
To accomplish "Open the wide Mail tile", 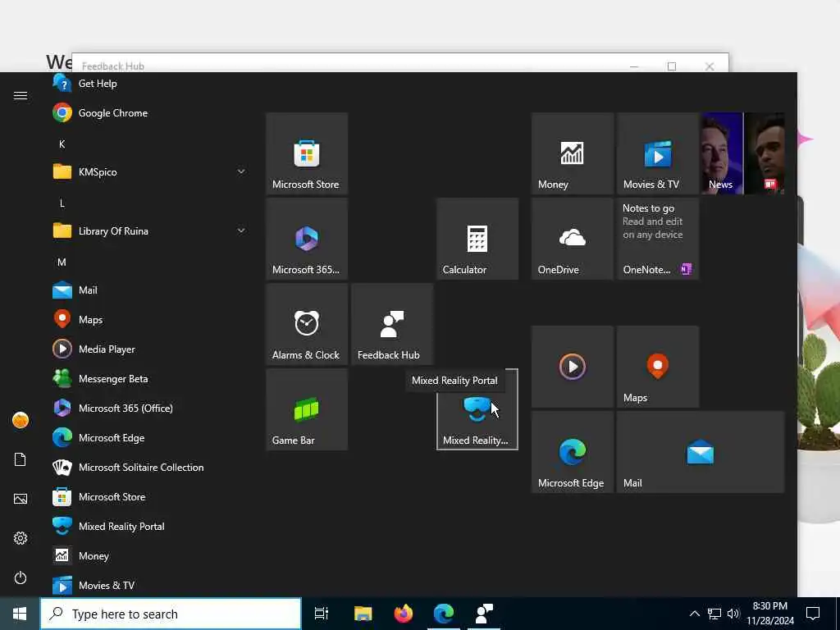I will tap(701, 452).
